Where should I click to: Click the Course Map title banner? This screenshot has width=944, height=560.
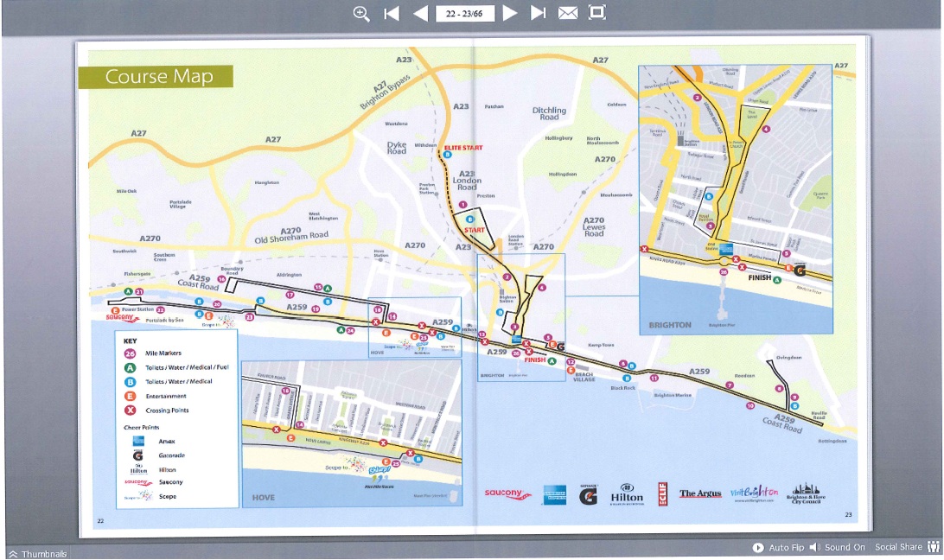[x=156, y=76]
